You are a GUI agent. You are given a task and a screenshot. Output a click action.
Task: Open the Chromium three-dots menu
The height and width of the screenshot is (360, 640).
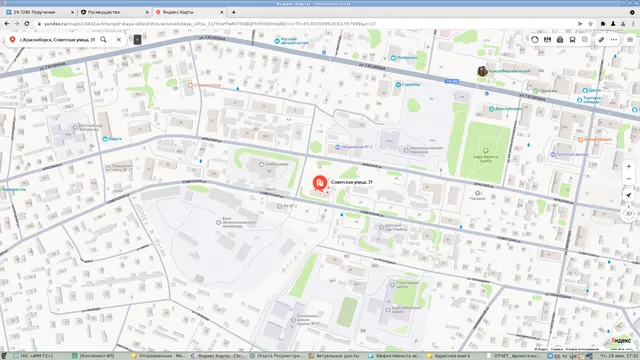point(633,24)
